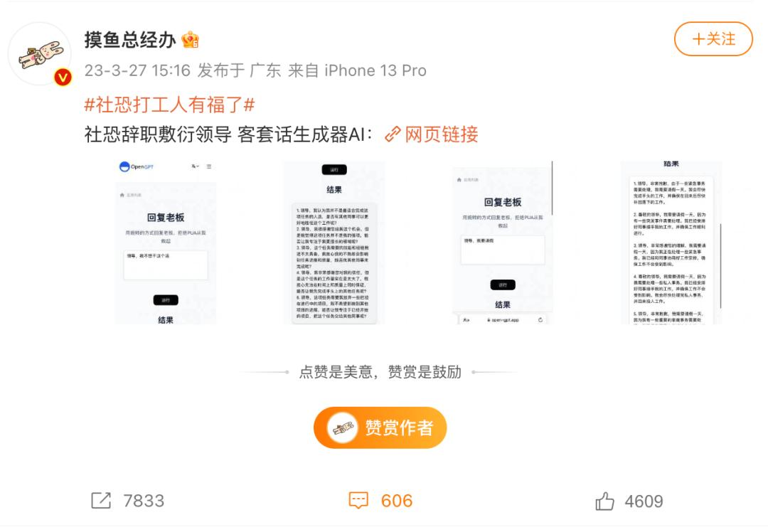Click the like count 4609
This screenshot has width=768, height=532.
click(644, 501)
